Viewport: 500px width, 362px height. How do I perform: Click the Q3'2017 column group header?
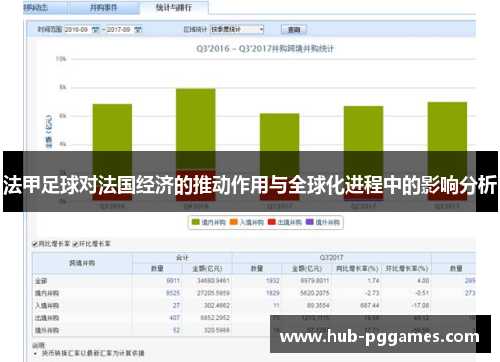(x=331, y=257)
